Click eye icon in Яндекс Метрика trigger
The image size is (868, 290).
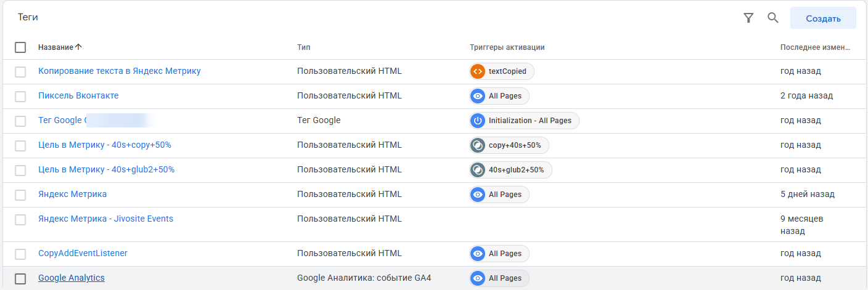pyautogui.click(x=477, y=195)
